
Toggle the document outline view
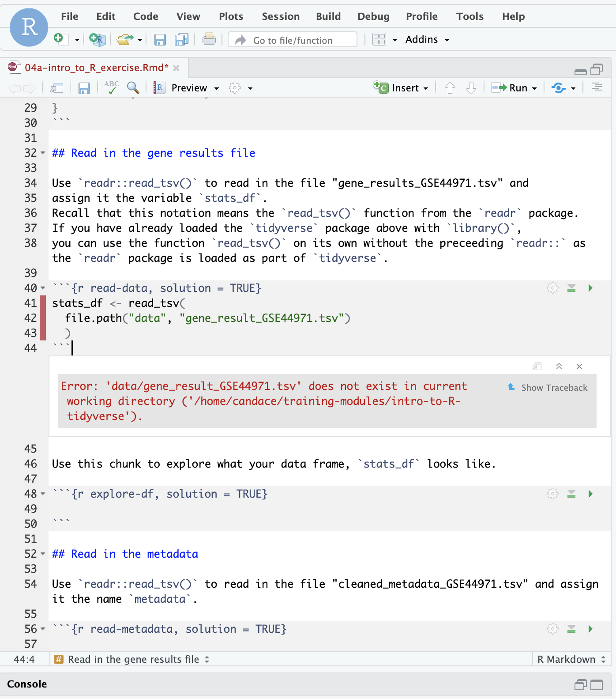597,87
